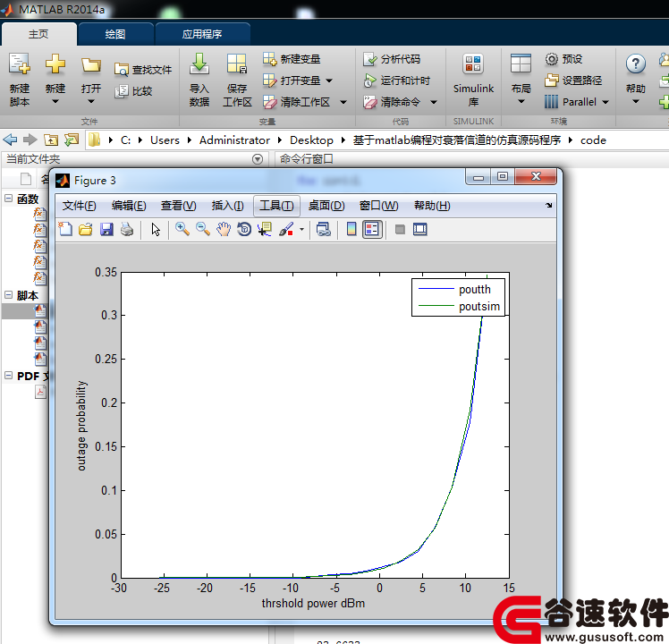
Task: Open 窗口(W) menu in Figure 3
Action: click(379, 206)
